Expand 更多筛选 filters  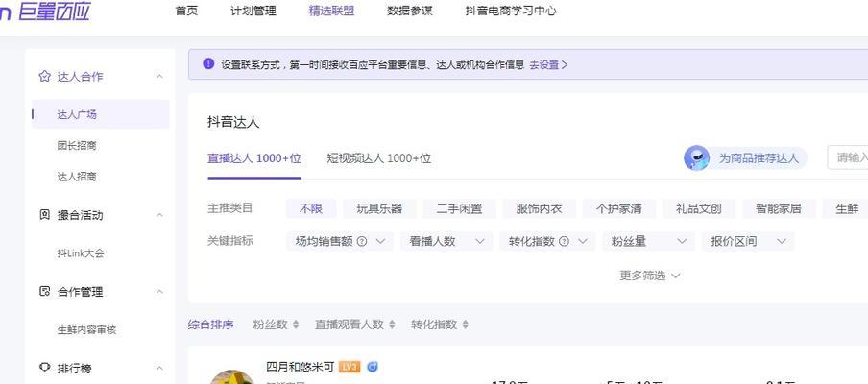pyautogui.click(x=649, y=276)
